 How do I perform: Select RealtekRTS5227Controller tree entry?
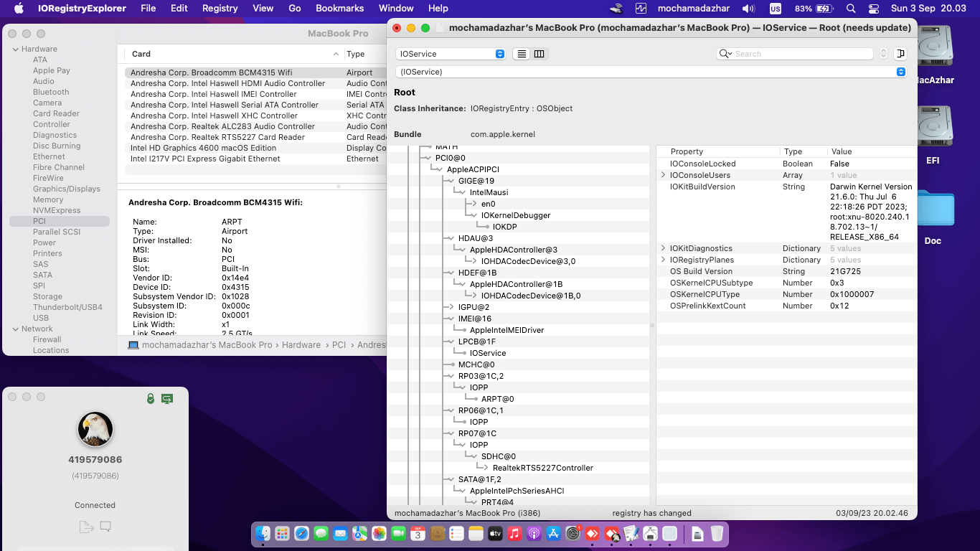click(543, 468)
